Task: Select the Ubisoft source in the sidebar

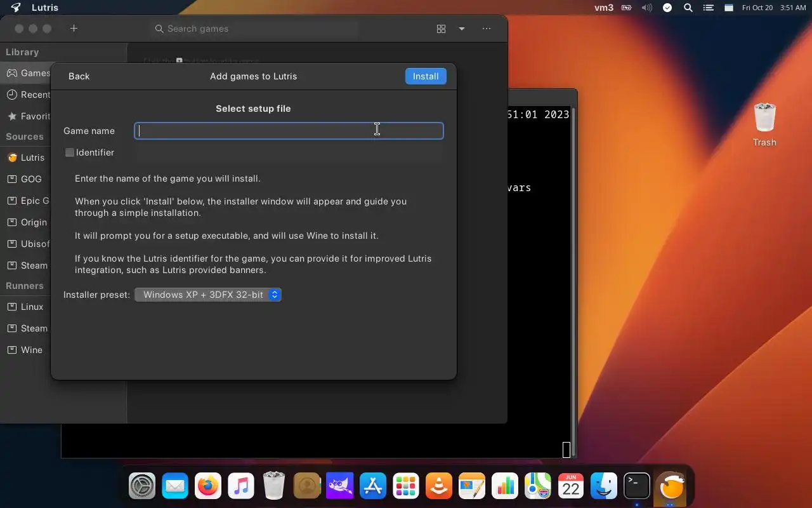Action: click(27, 244)
